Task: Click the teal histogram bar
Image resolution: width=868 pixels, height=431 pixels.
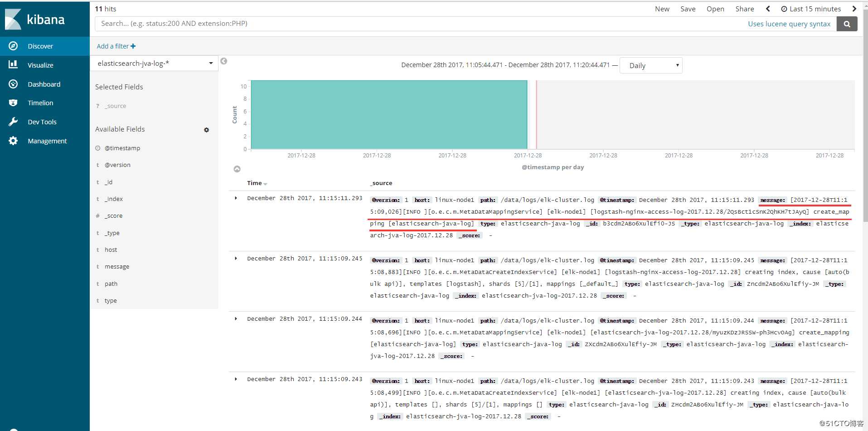Action: coord(389,115)
